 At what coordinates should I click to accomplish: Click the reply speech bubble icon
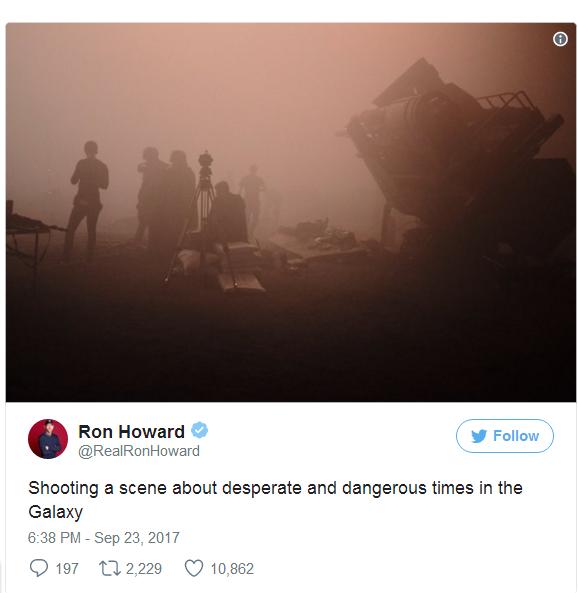click(39, 568)
